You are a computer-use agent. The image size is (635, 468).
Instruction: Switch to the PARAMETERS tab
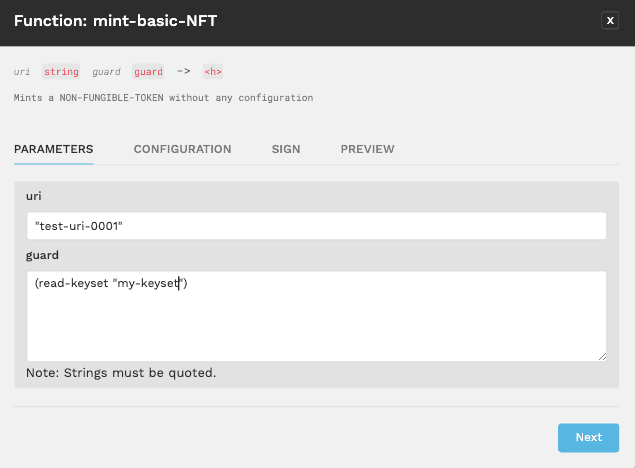pos(54,149)
